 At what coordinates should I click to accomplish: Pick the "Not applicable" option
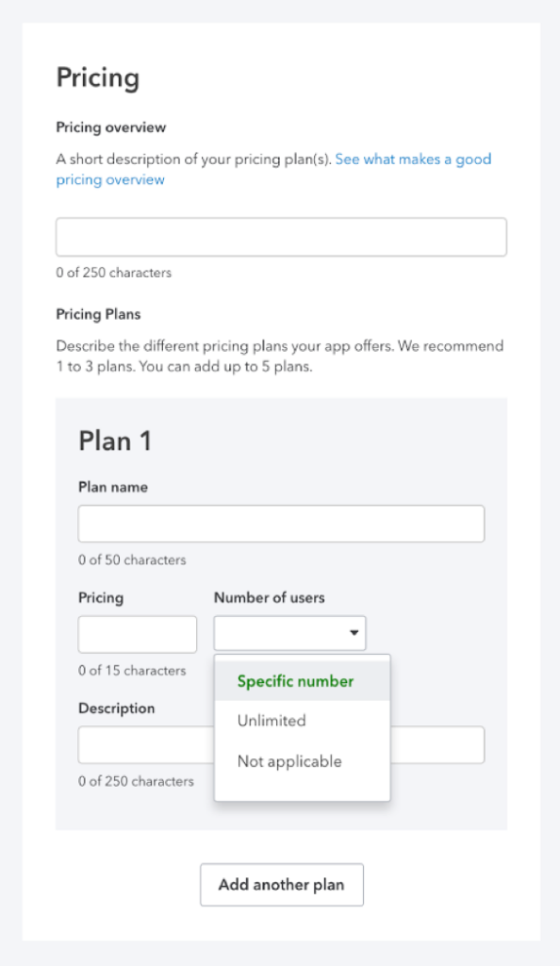302,761
